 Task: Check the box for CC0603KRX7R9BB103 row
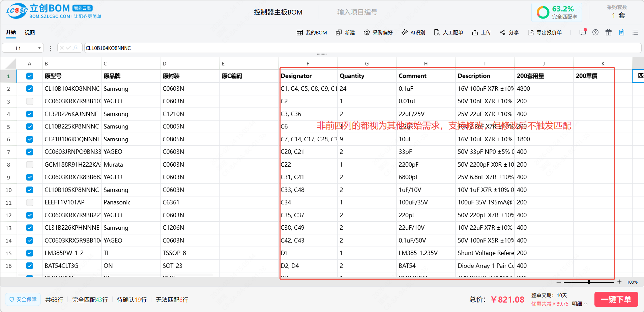[x=30, y=101]
